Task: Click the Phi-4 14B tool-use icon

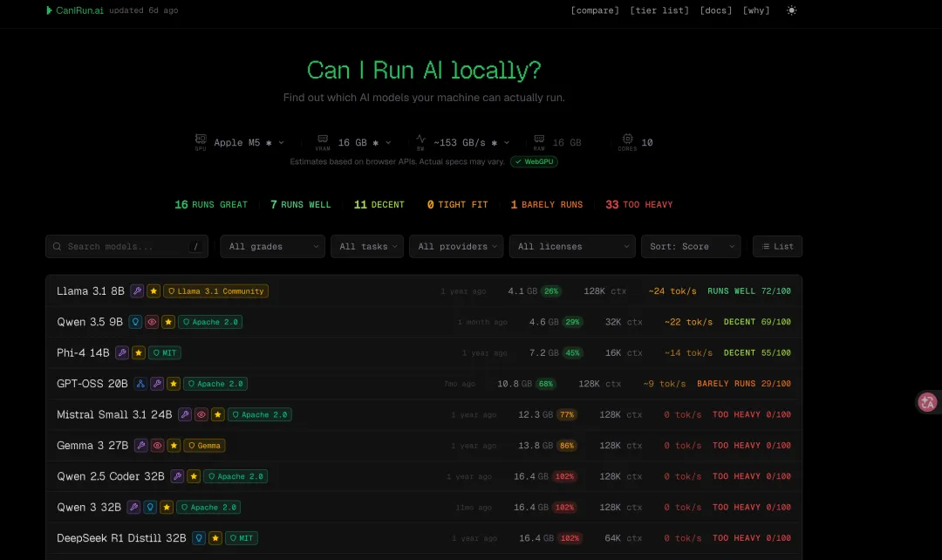Action: coord(122,352)
